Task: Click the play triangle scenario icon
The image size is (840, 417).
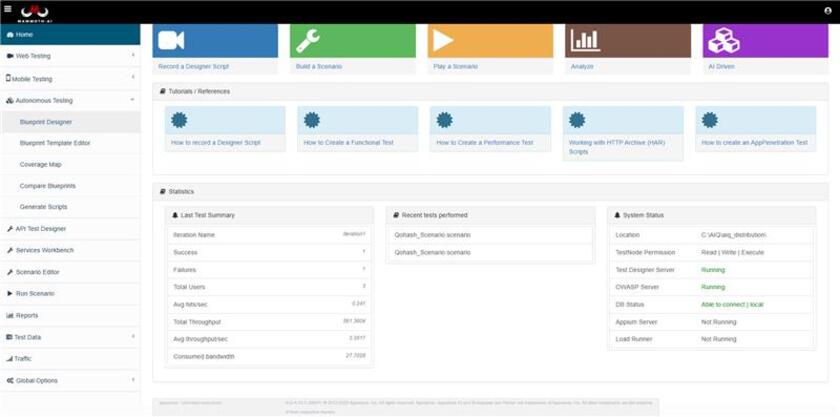Action: pyautogui.click(x=443, y=41)
